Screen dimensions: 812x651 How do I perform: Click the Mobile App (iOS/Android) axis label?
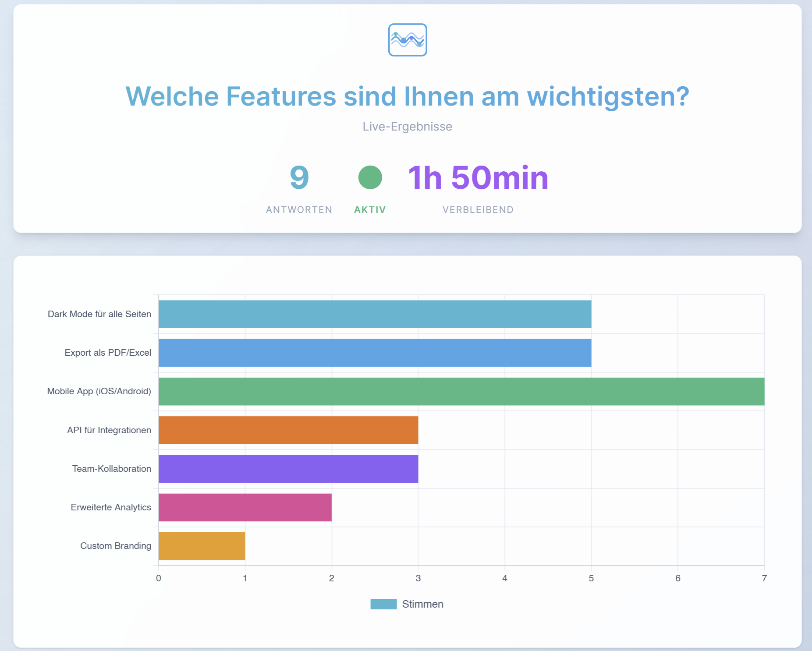click(x=99, y=391)
